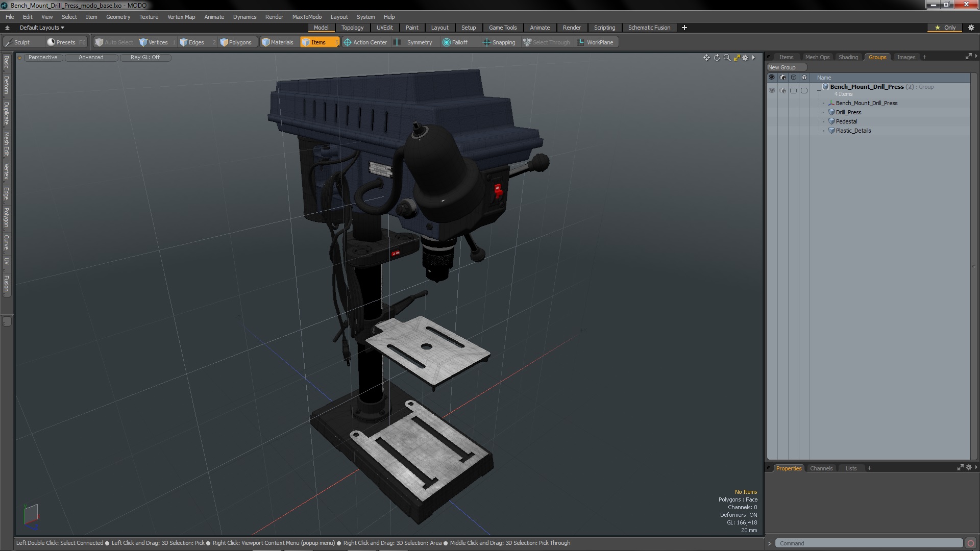
Task: Activate Items selection mode
Action: (x=319, y=42)
